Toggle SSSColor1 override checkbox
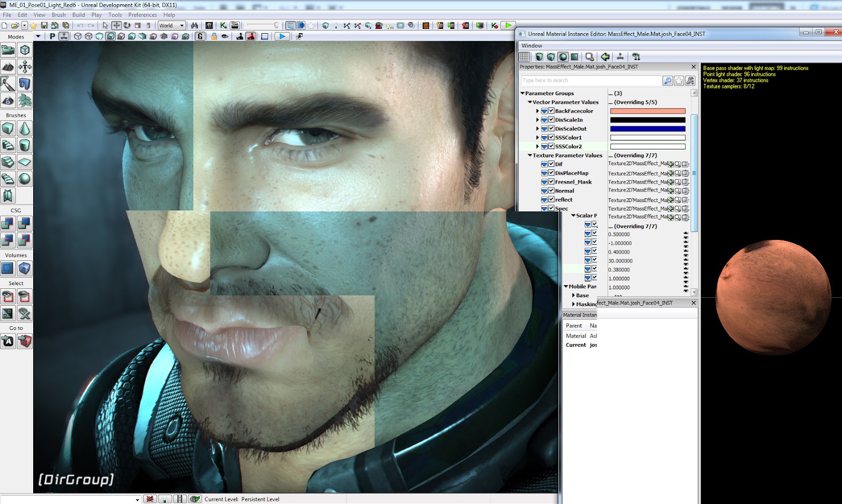842x504 pixels. click(x=552, y=137)
